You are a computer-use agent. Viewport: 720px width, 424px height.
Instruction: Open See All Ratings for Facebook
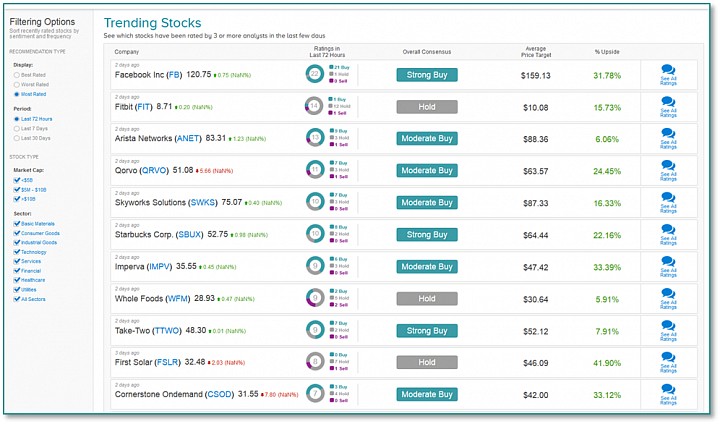[668, 75]
